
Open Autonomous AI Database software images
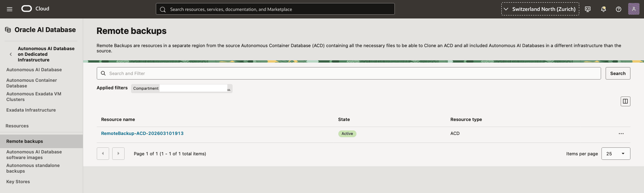pyautogui.click(x=34, y=155)
